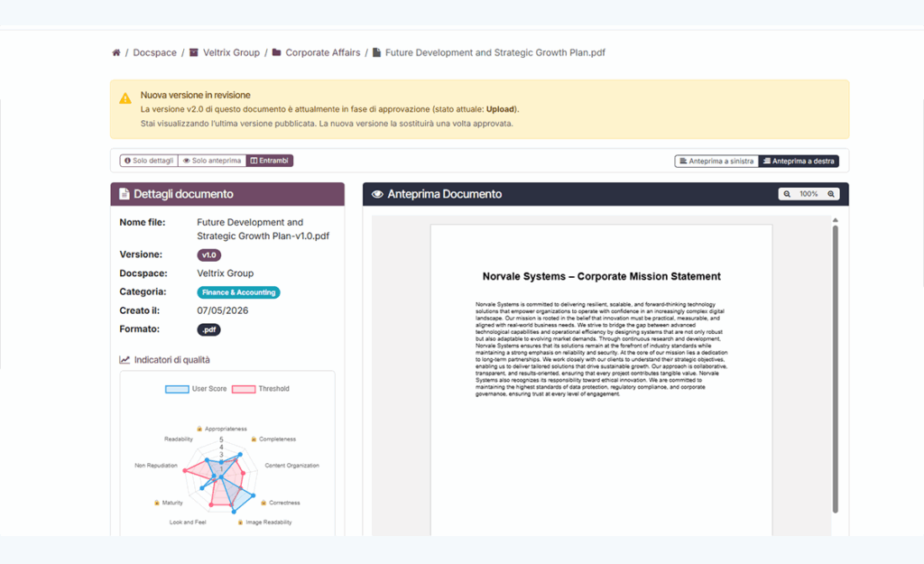This screenshot has width=924, height=564.
Task: Click the Non Repudiation chart label
Action: click(x=156, y=466)
